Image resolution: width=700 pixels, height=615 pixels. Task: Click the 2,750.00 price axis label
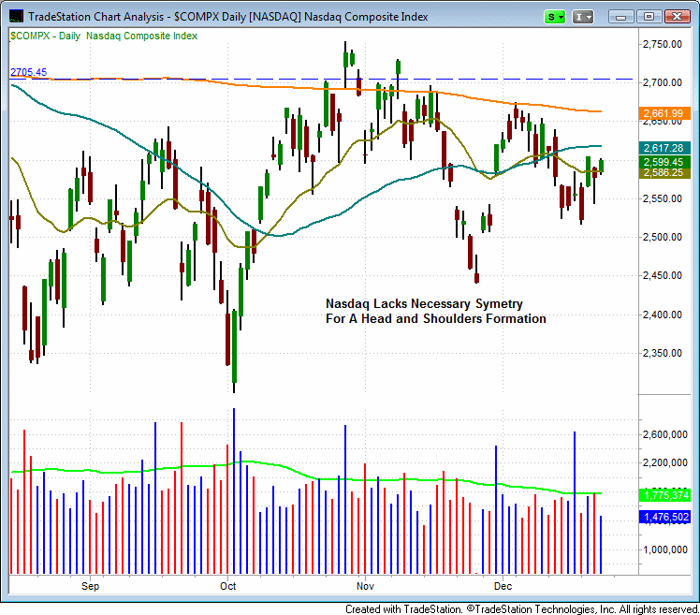coord(663,44)
